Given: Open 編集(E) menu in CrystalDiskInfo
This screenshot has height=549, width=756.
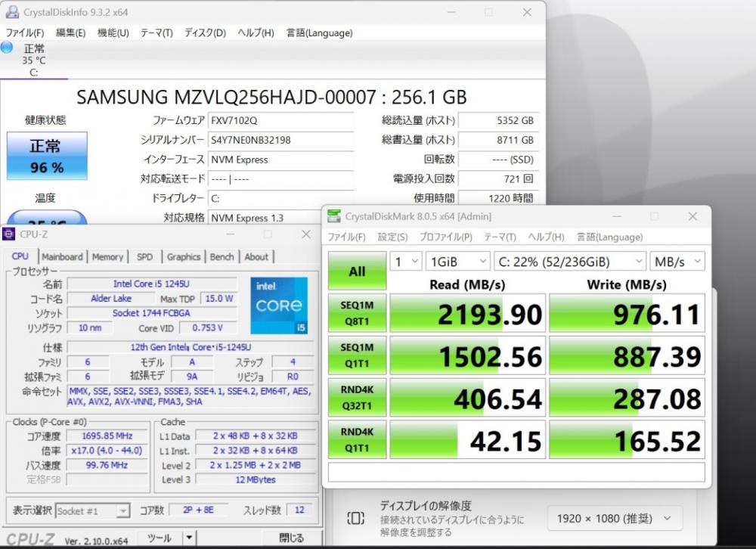Looking at the screenshot, I should coord(70,33).
